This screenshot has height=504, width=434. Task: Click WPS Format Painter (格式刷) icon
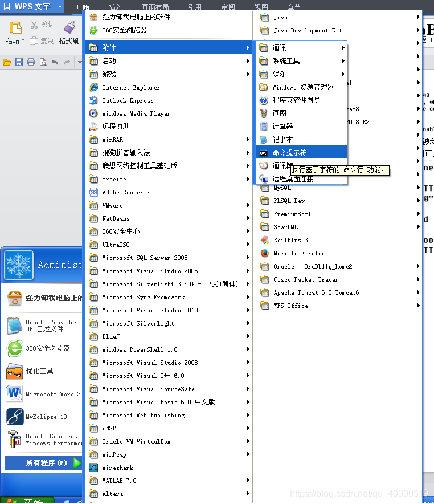click(69, 27)
